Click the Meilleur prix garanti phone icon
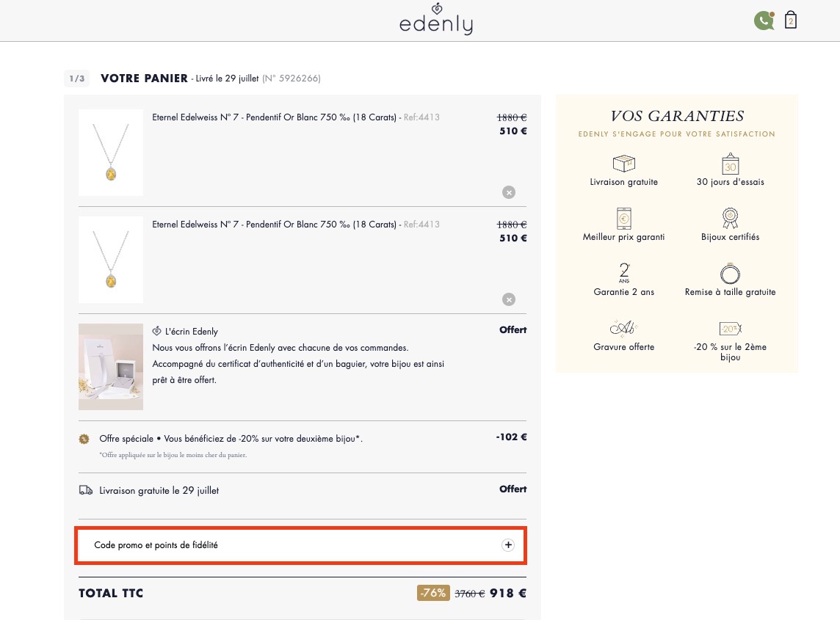 pyautogui.click(x=623, y=218)
